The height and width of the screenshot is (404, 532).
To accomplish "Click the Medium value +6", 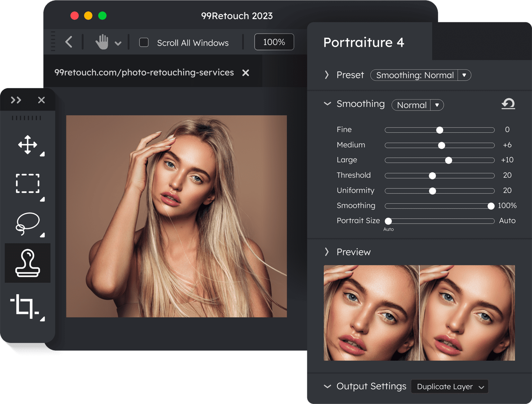I will pyautogui.click(x=507, y=145).
